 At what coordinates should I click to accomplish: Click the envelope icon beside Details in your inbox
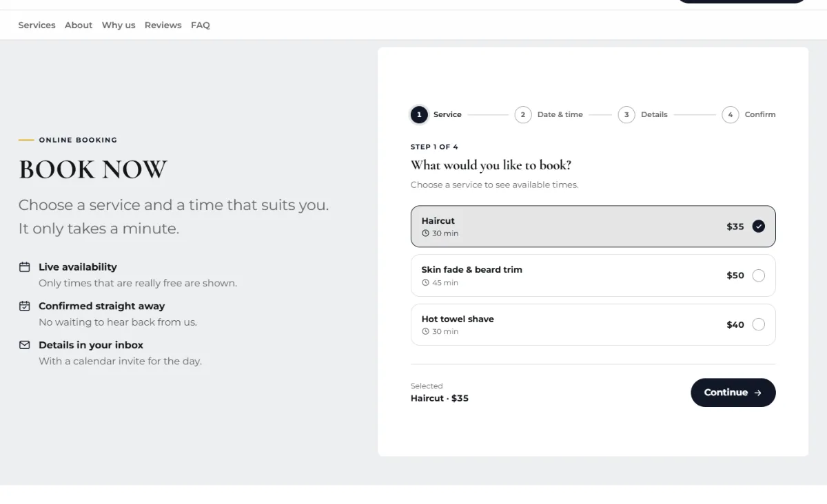coord(24,345)
